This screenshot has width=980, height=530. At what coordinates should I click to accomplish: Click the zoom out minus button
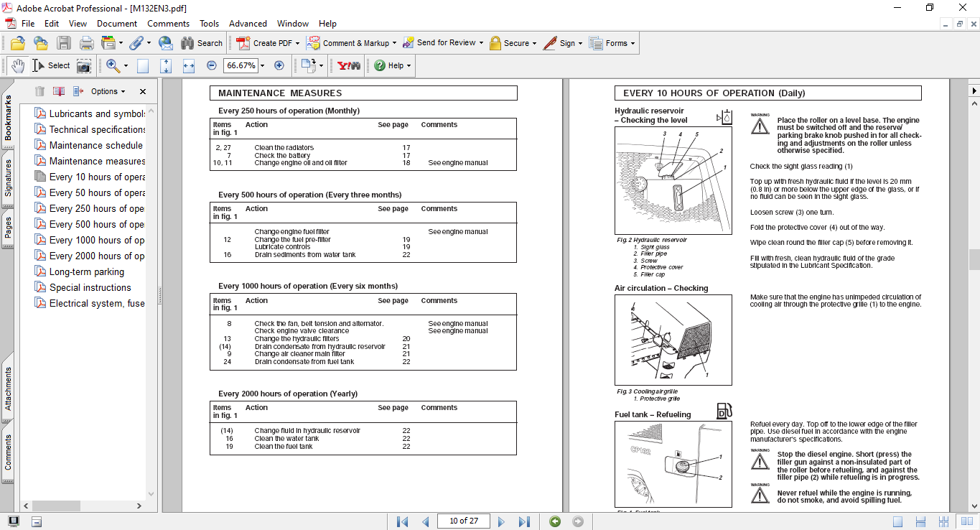coord(212,65)
